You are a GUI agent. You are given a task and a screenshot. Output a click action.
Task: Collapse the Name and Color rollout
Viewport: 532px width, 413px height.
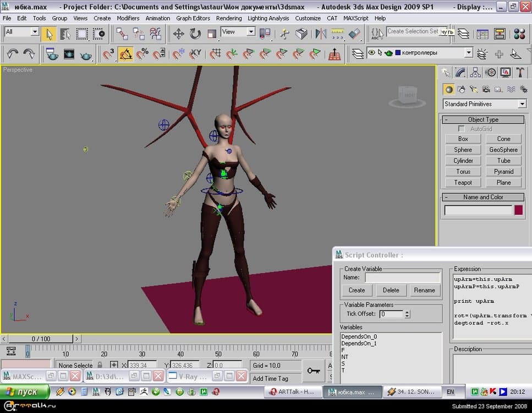[x=483, y=197]
